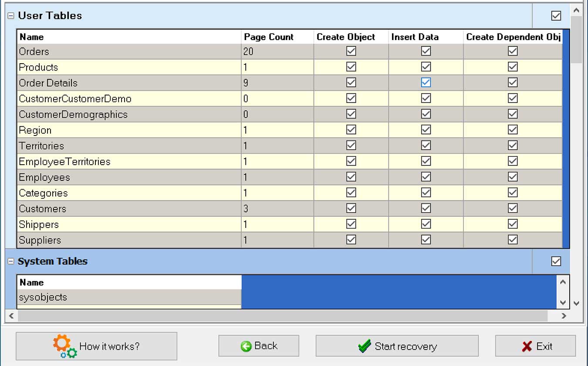Uncheck Create Object for Products
Viewport: 588px width, 366px height.
[x=350, y=67]
